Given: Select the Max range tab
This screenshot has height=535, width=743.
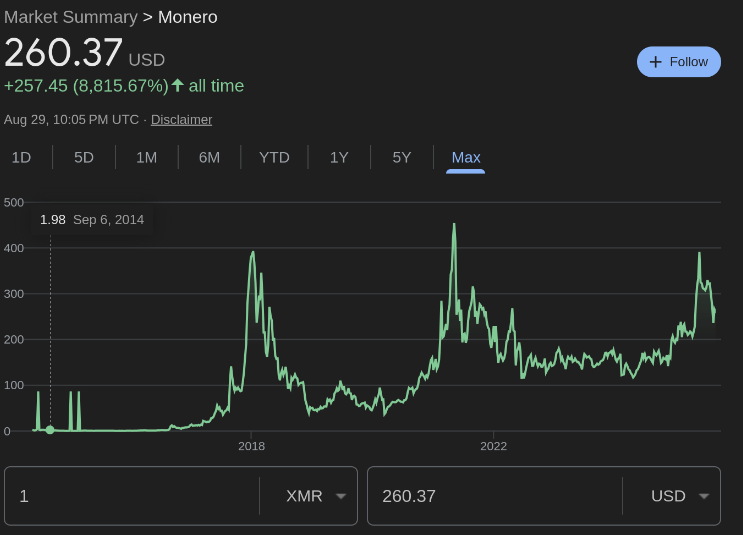Looking at the screenshot, I should click(x=466, y=157).
